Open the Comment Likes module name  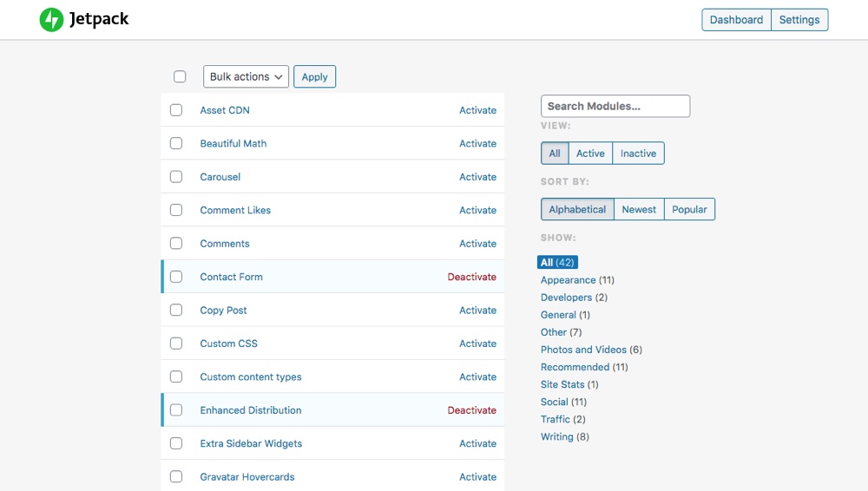point(235,210)
